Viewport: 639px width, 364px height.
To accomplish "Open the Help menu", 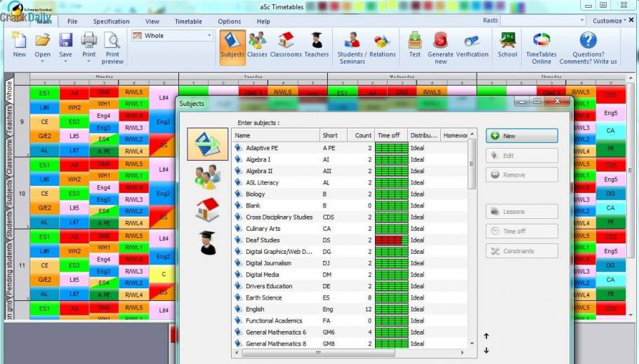I will pyautogui.click(x=263, y=21).
